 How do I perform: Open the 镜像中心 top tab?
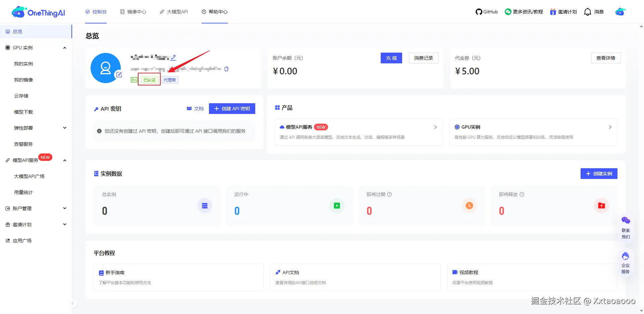[x=133, y=12]
